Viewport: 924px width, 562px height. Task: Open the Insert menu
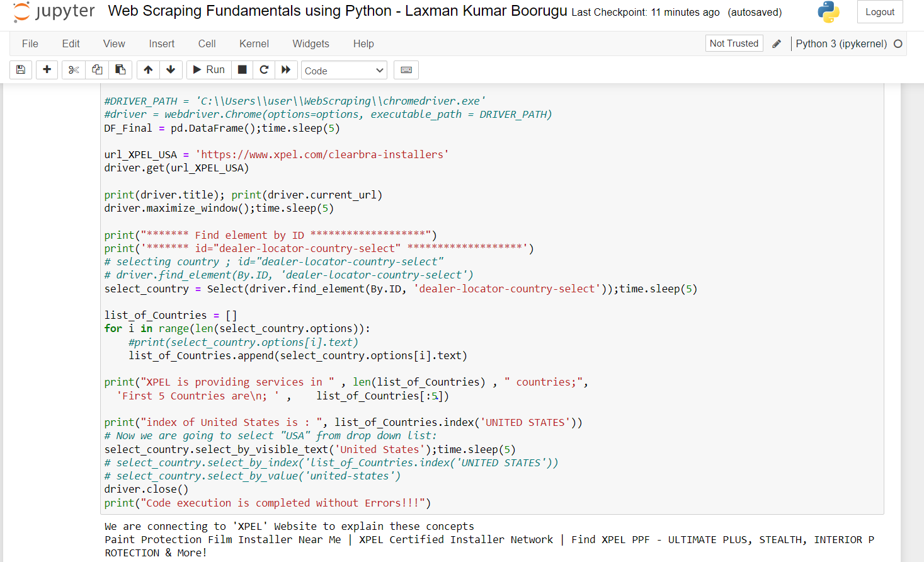click(162, 43)
